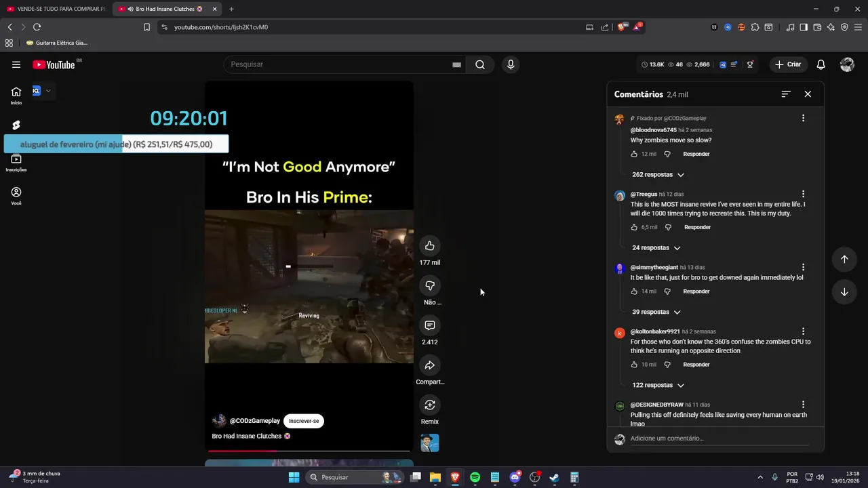This screenshot has height=488, width=868.
Task: Expand 39 respostas replies
Action: point(656,312)
